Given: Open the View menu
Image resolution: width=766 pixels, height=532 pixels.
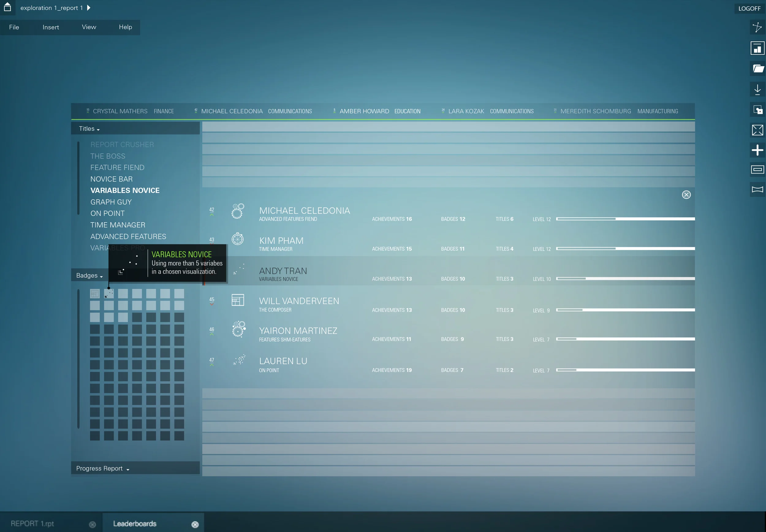Looking at the screenshot, I should [x=89, y=27].
